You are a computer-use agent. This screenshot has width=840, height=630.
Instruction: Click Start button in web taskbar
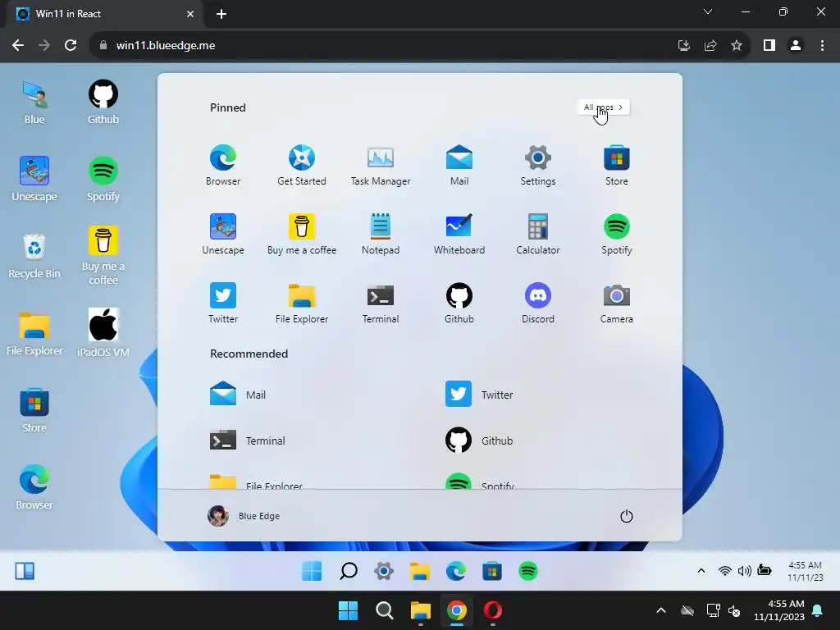(x=312, y=571)
